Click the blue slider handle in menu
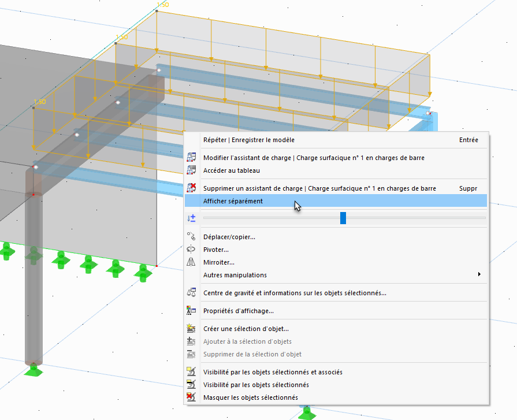Viewport: 517px width, 420px height. [343, 218]
